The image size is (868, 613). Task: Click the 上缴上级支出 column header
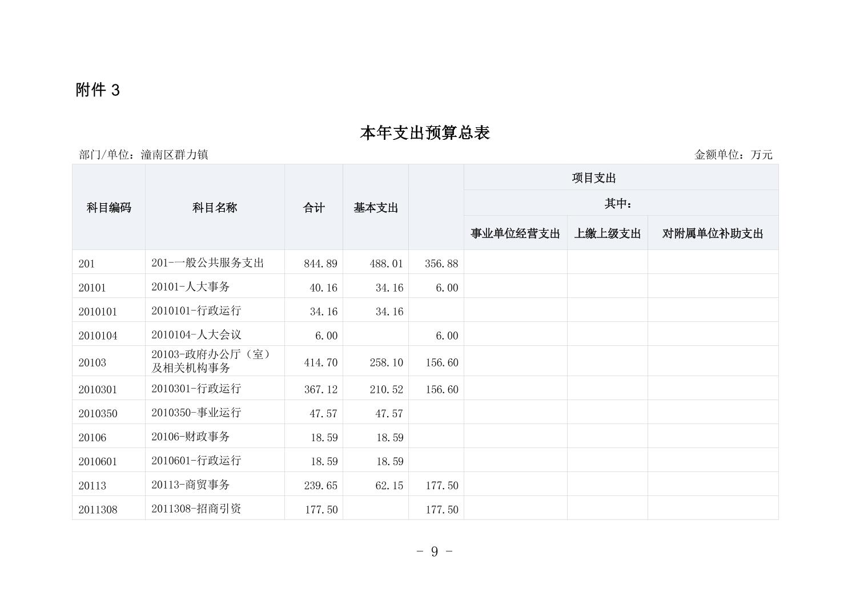tap(607, 233)
